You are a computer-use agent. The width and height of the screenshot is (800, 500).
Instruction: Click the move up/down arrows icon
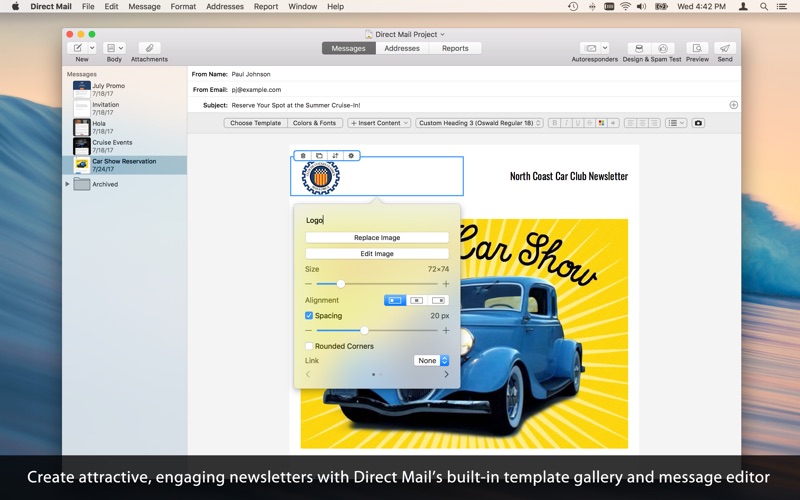(x=335, y=156)
